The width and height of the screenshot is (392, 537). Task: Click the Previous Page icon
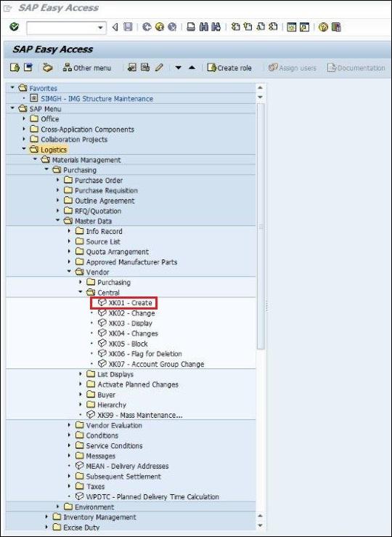tap(248, 27)
